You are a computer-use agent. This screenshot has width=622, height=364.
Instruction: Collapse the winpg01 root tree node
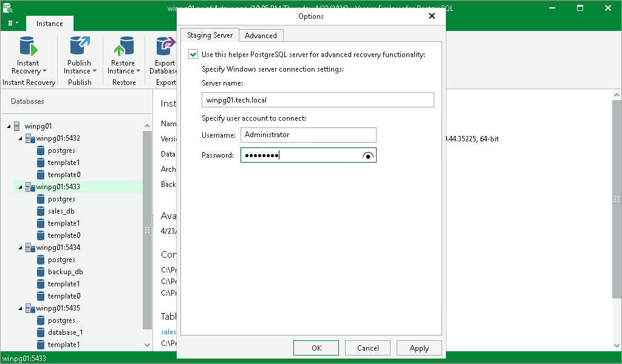pyautogui.click(x=9, y=126)
